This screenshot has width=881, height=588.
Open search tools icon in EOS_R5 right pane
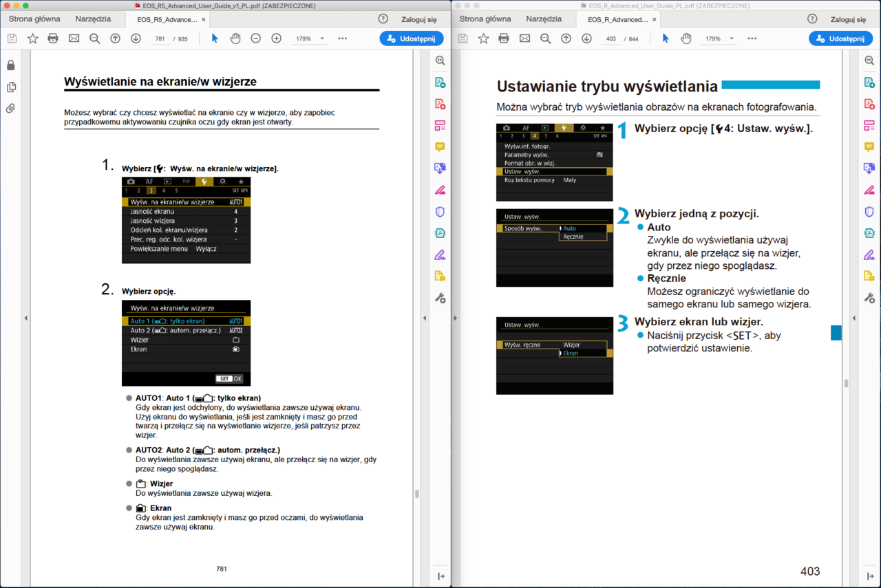pyautogui.click(x=440, y=61)
